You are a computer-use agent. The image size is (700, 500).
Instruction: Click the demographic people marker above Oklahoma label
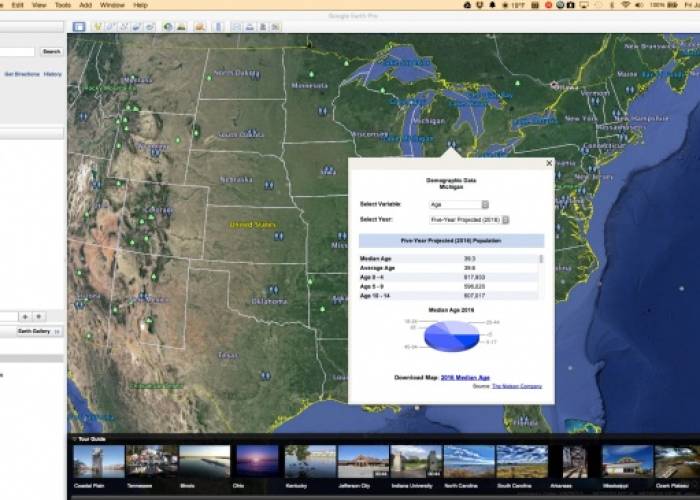pyautogui.click(x=273, y=290)
